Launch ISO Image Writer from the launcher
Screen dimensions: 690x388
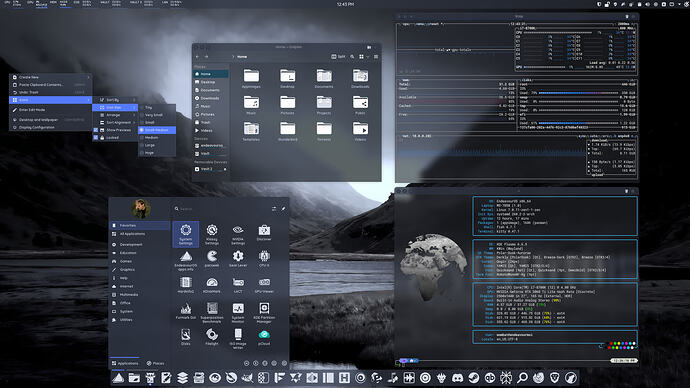tap(238, 338)
